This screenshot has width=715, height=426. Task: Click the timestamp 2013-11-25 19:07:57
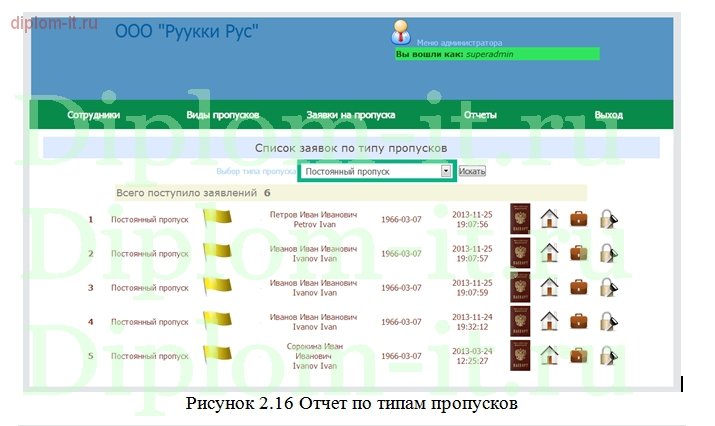click(x=472, y=253)
